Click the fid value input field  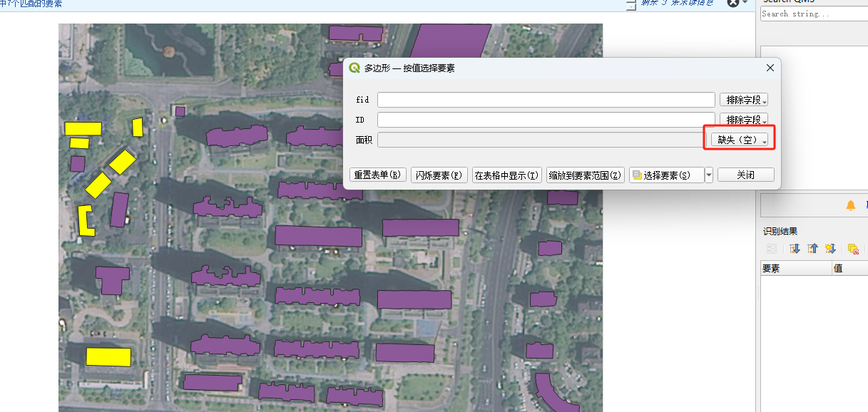coord(546,100)
